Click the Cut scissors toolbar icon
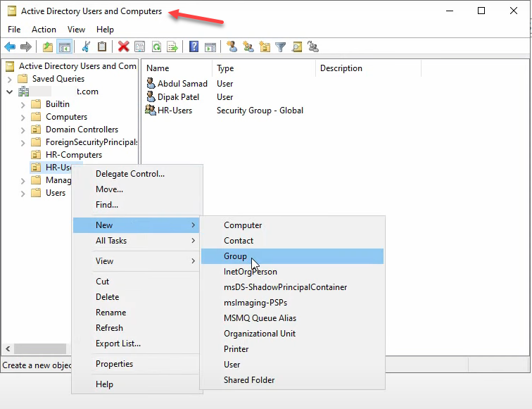The height and width of the screenshot is (409, 532). coord(86,46)
